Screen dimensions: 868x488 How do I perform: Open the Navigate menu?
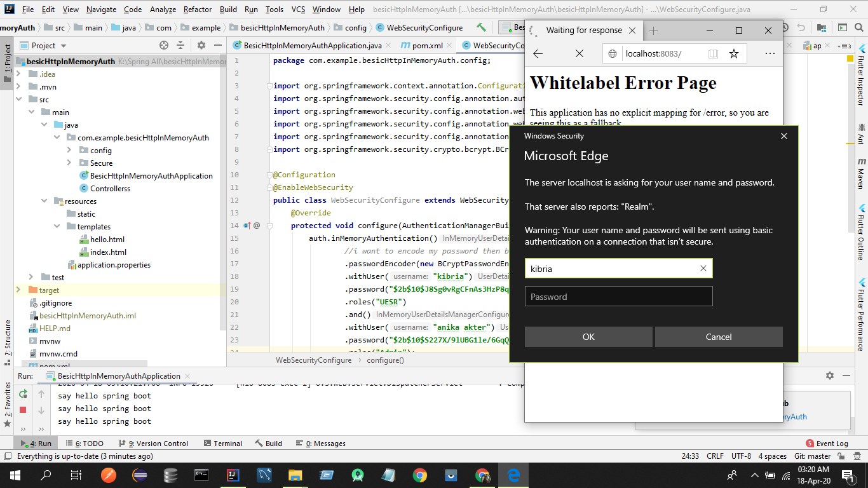(x=102, y=10)
